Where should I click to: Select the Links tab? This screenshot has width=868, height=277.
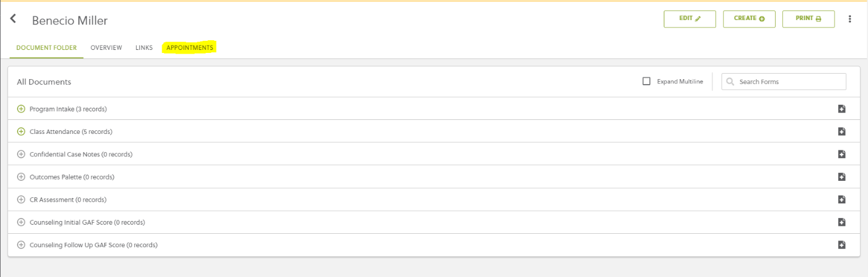coord(144,47)
